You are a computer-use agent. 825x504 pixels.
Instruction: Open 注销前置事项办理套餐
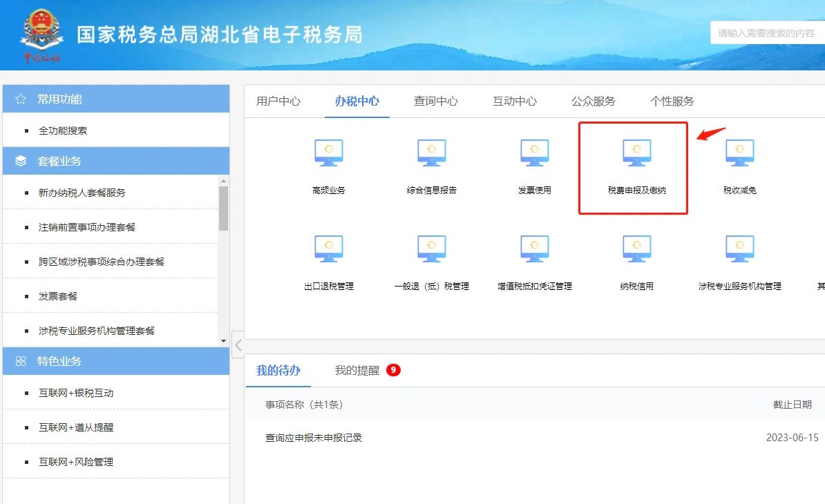point(87,227)
